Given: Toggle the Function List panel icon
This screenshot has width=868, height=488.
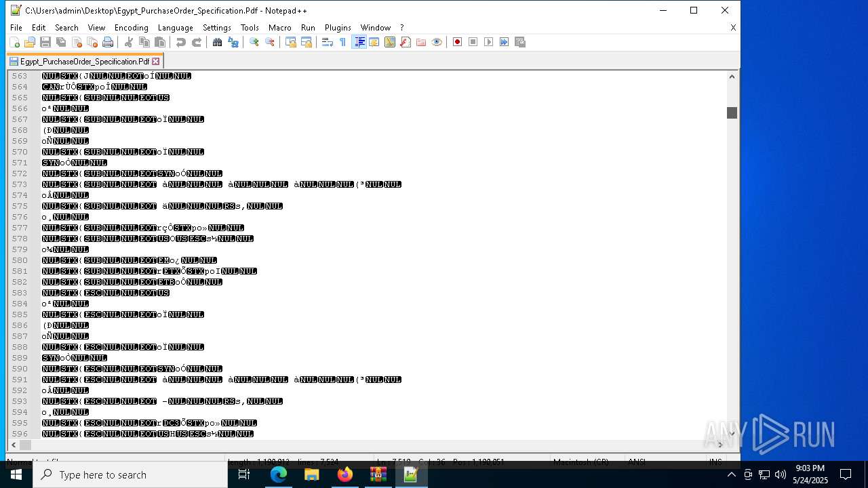Looking at the screenshot, I should pyautogui.click(x=406, y=42).
